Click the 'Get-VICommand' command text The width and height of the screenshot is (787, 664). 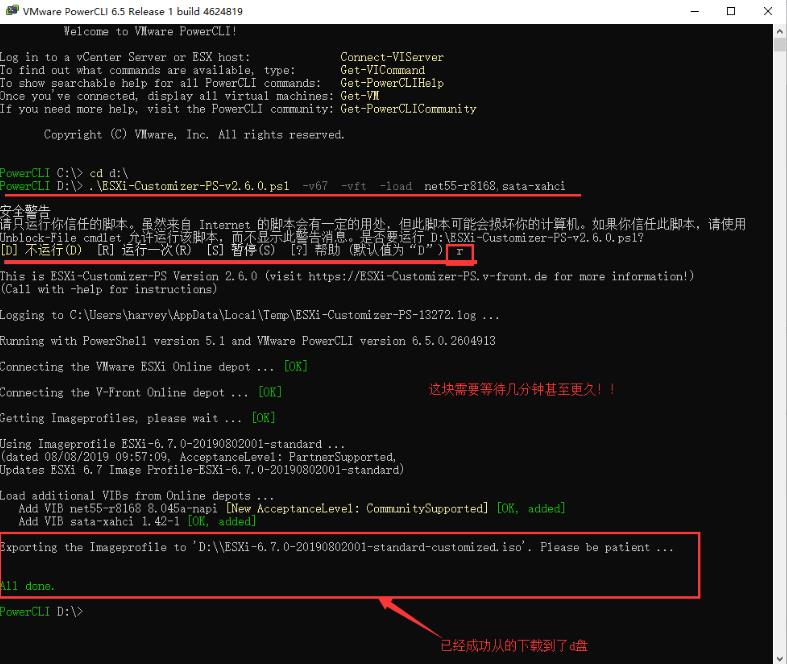(x=382, y=70)
